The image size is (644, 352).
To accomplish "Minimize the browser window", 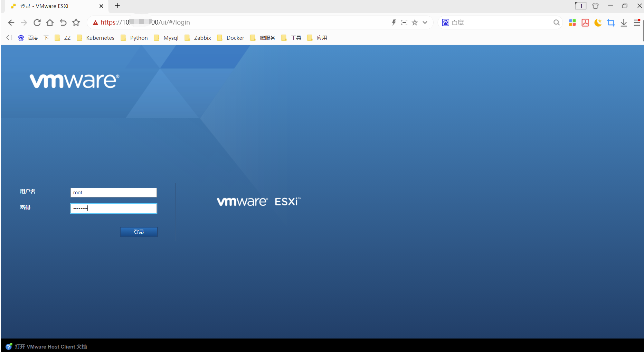I will click(610, 6).
